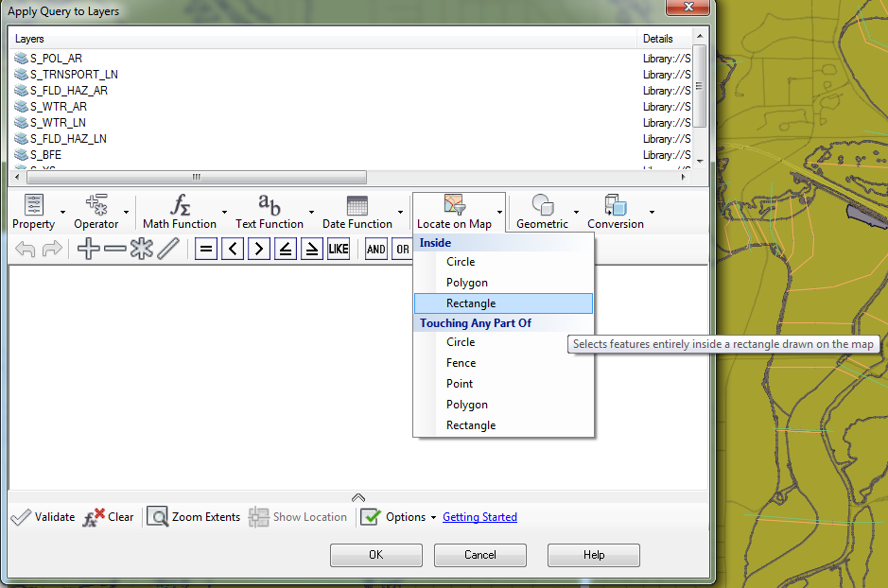Click the Date Function calendar icon

357,205
